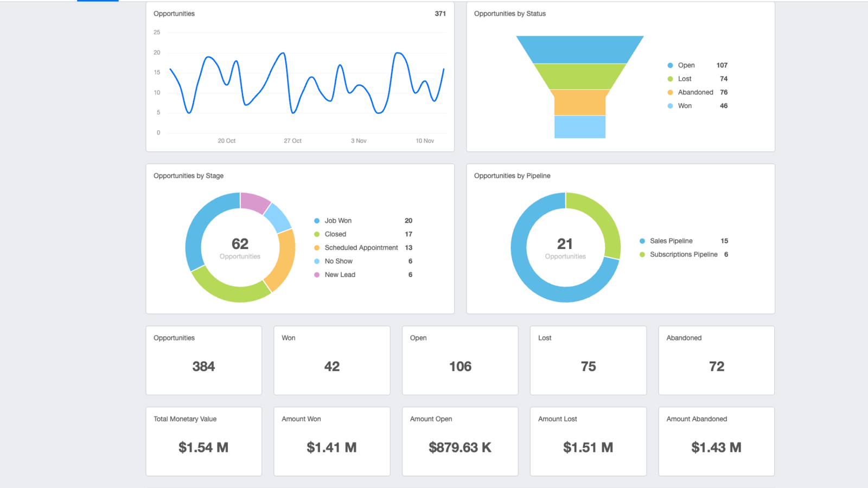Click the pink dot beside New Lead
The image size is (868, 488).
[x=317, y=275]
